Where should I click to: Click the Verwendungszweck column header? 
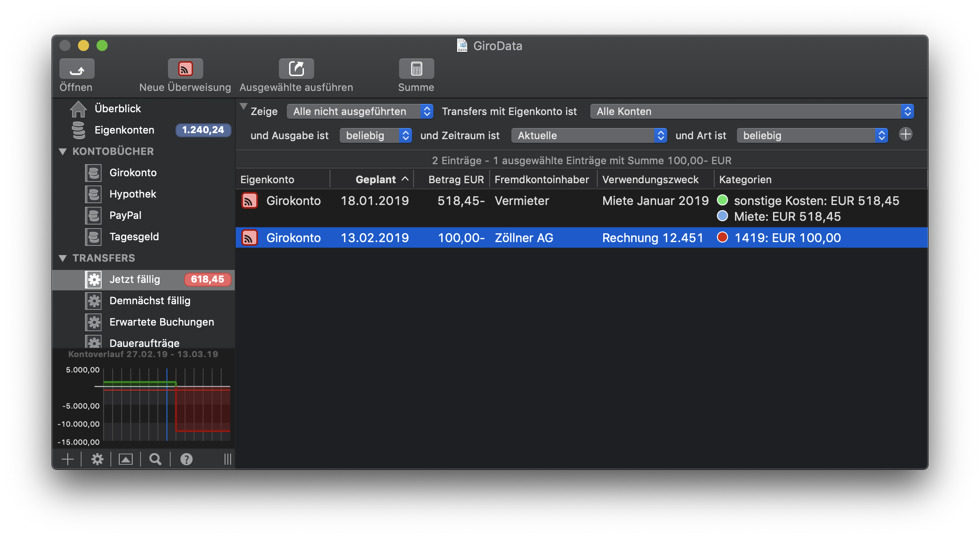(656, 179)
